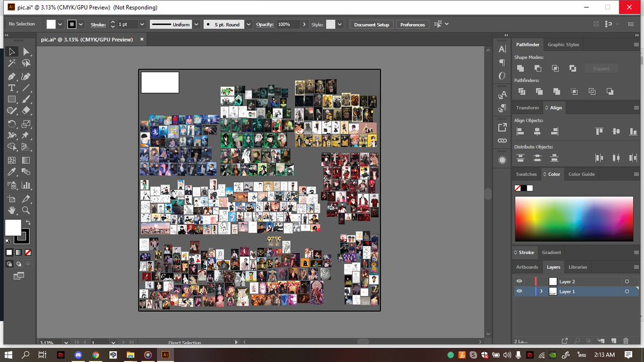The height and width of the screenshot is (362, 644).
Task: Open the Links panel icon
Action: 502,141
